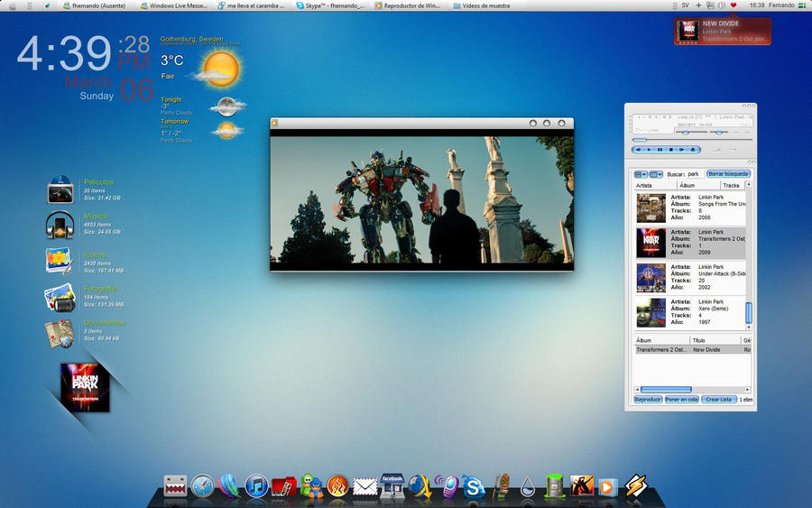Click the Buscar search field
Screen dimensions: 812x508
click(696, 174)
